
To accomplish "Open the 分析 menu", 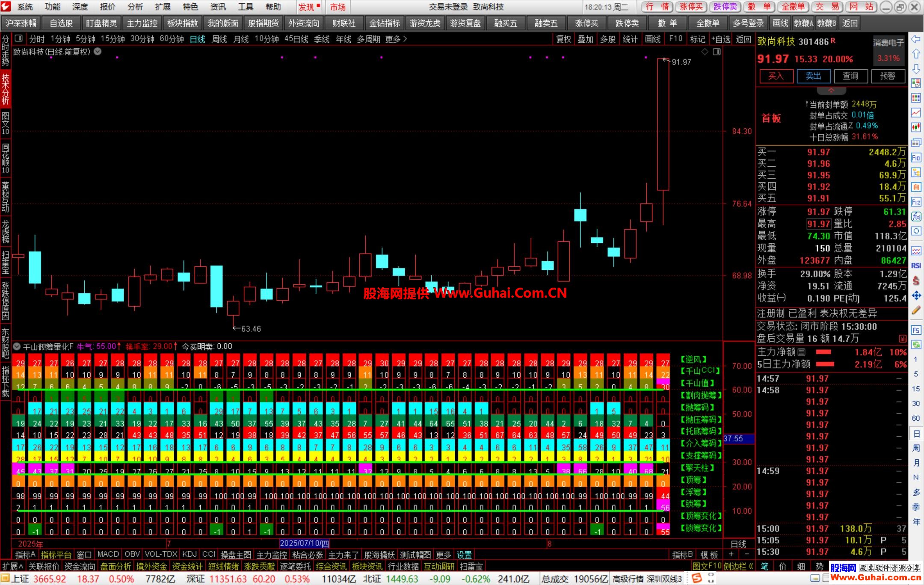I will click(135, 7).
